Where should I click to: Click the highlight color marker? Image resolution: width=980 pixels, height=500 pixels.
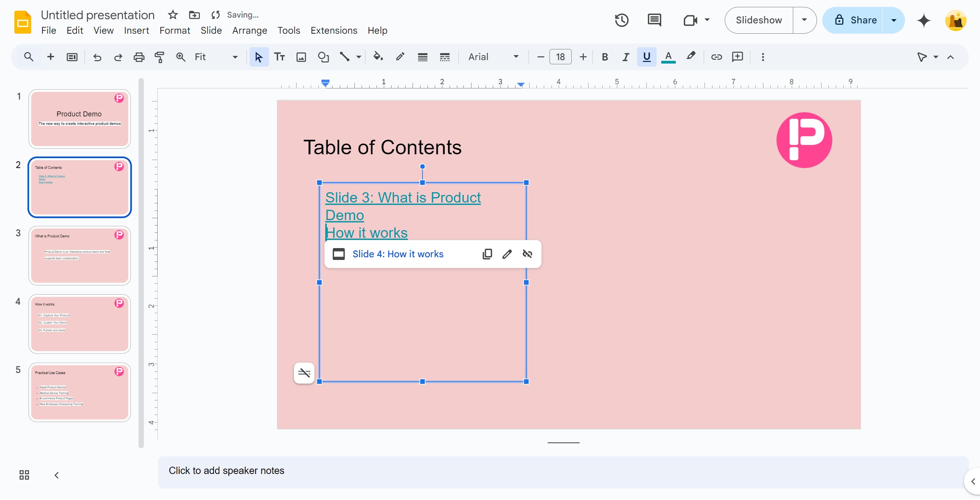[691, 57]
